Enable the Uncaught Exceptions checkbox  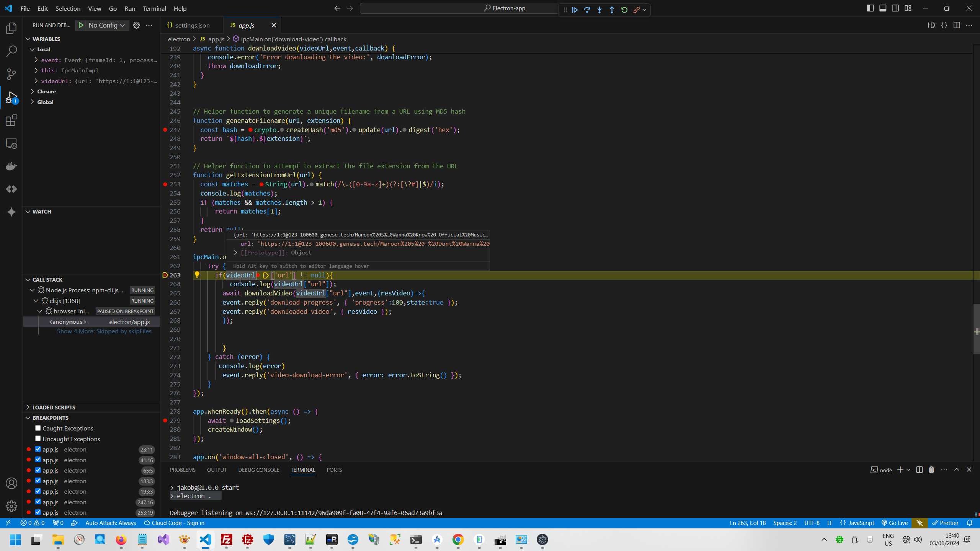[38, 439]
